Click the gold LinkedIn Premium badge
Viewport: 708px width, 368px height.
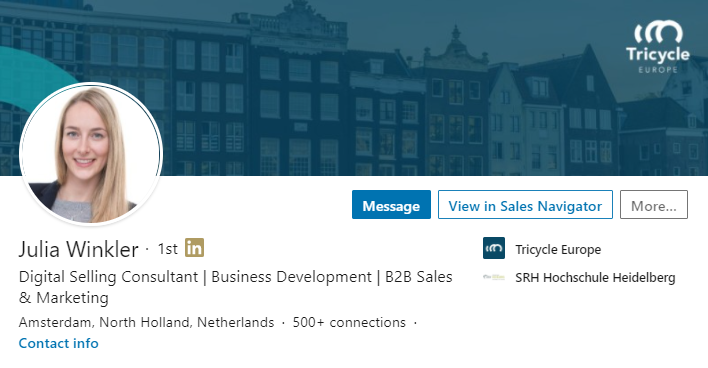[x=194, y=247]
